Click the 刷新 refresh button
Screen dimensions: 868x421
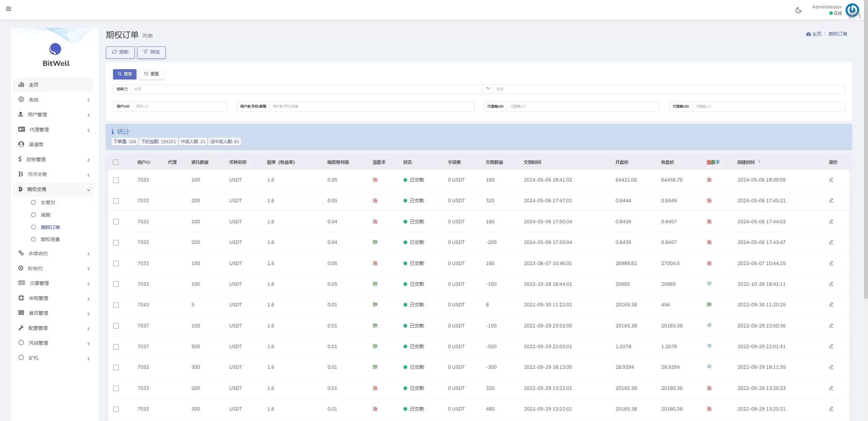[x=120, y=52]
